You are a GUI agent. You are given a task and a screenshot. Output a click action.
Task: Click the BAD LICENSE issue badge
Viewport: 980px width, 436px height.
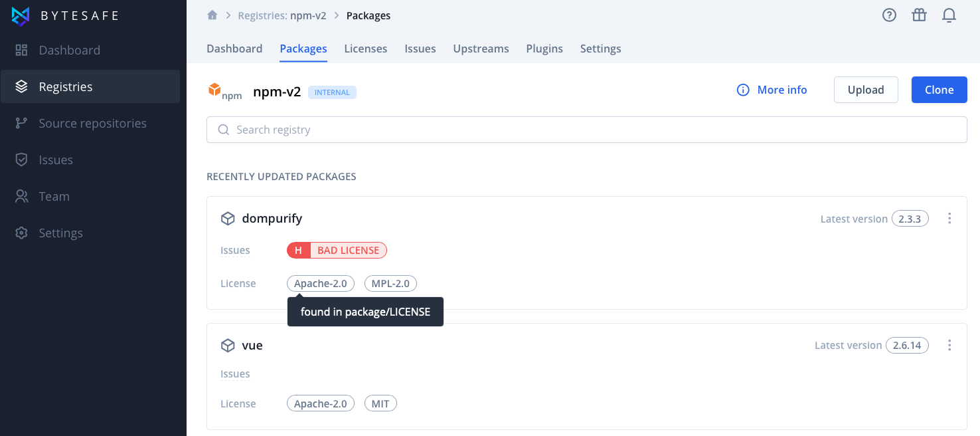(x=337, y=251)
